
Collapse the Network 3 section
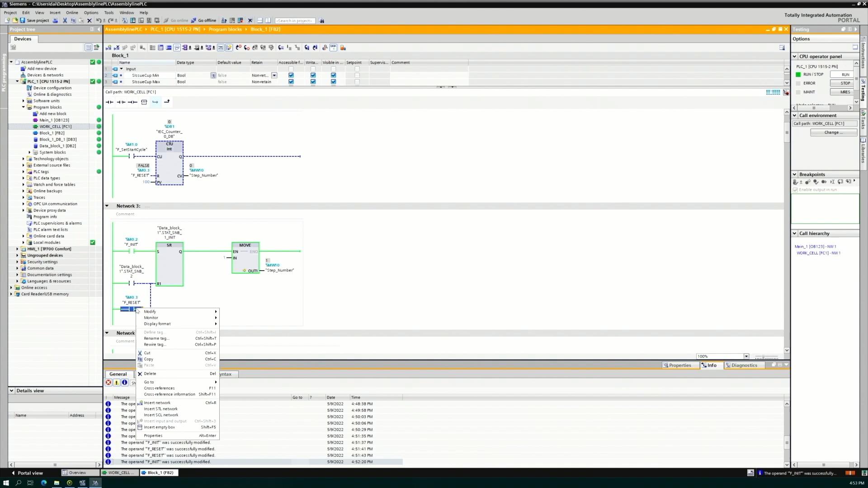click(x=107, y=206)
